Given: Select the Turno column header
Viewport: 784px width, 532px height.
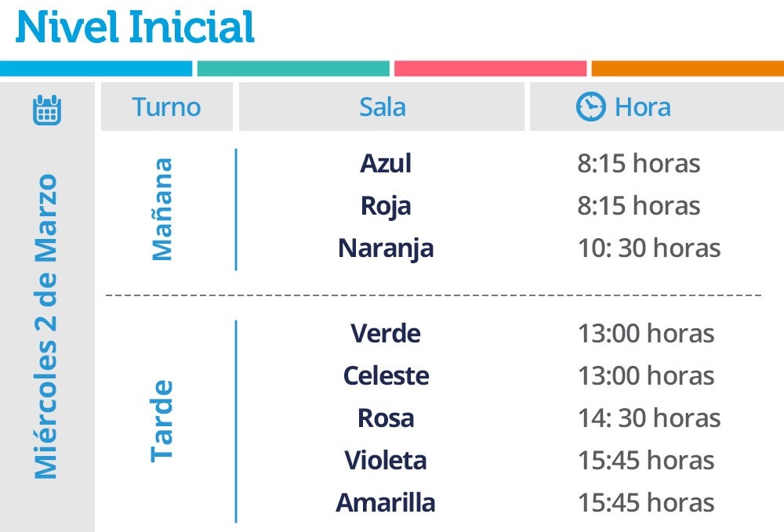Looking at the screenshot, I should click(166, 107).
